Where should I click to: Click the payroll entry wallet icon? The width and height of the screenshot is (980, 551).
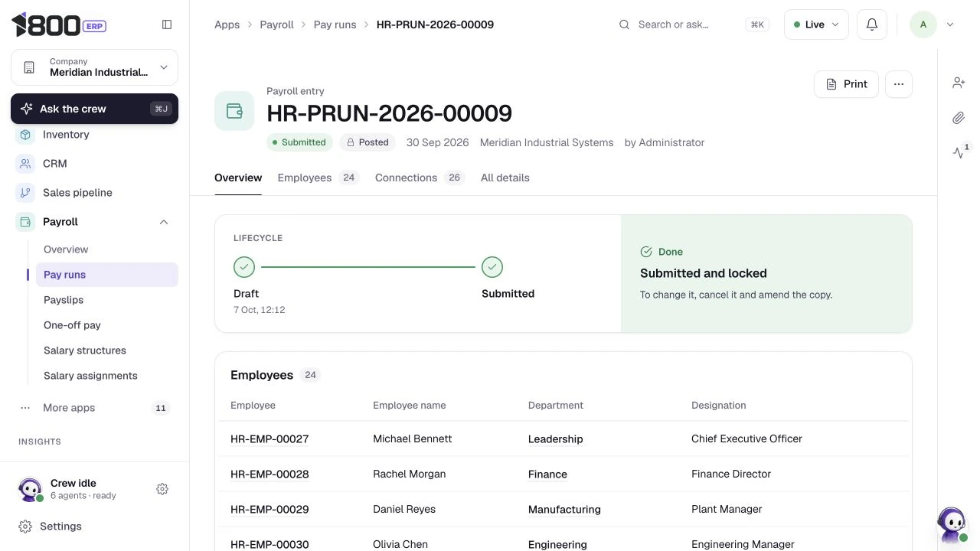[x=234, y=112]
